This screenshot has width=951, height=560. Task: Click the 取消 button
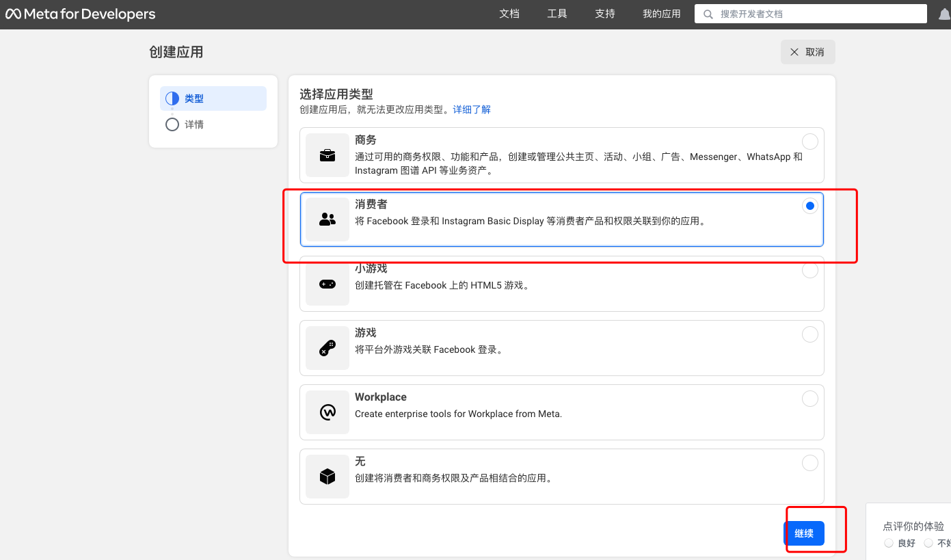(807, 52)
